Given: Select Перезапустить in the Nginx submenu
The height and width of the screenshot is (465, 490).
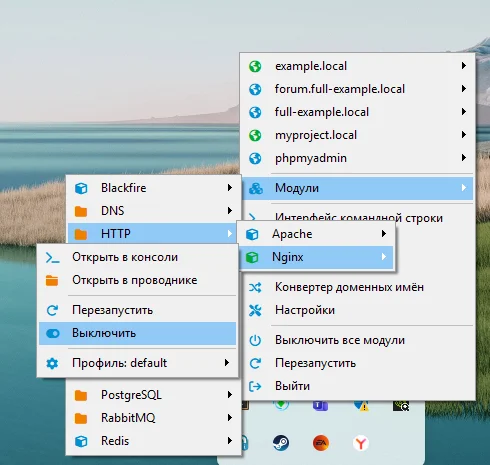Looking at the screenshot, I should click(137, 310).
